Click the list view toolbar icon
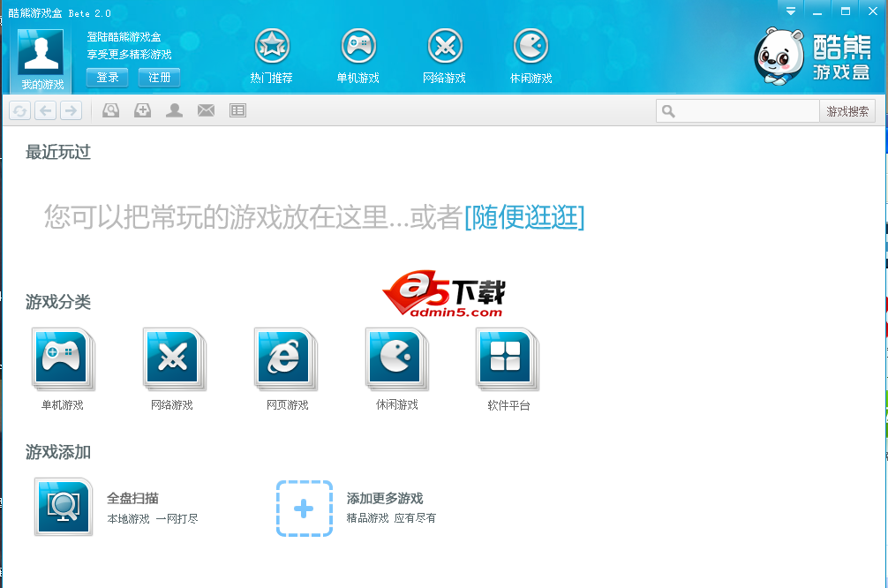Image resolution: width=888 pixels, height=588 pixels. 237,110
